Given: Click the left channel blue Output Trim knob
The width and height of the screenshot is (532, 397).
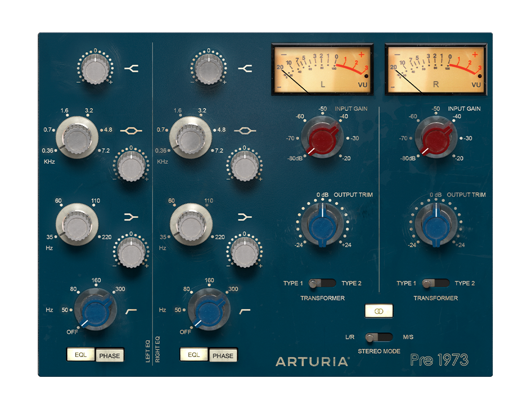Looking at the screenshot, I should (x=322, y=226).
